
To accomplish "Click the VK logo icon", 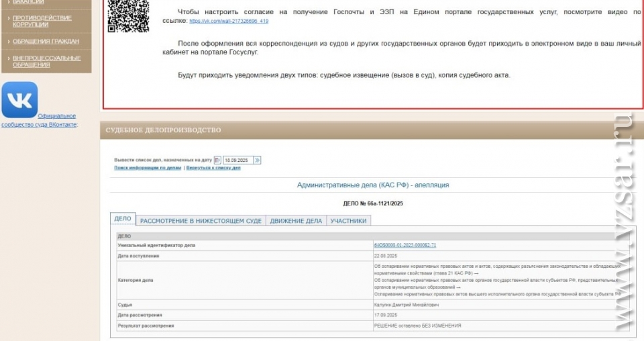I will pyautogui.click(x=19, y=100).
